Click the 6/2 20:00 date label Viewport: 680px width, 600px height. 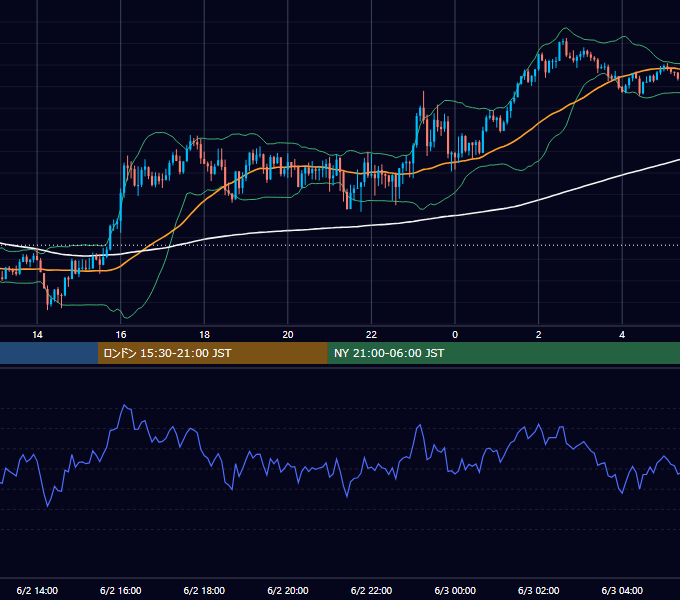(288, 590)
